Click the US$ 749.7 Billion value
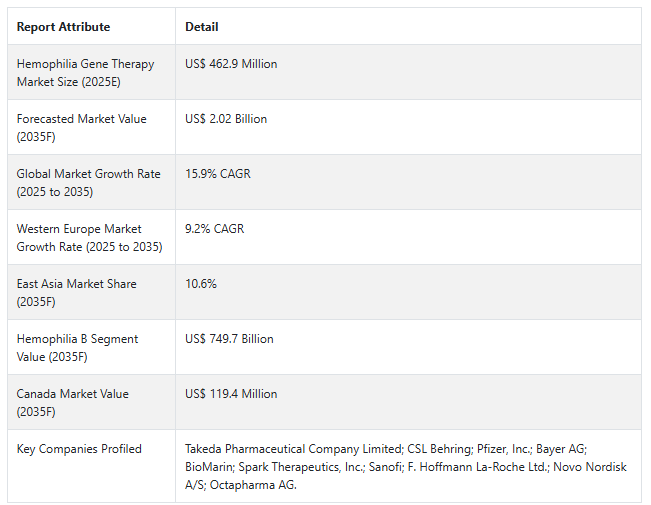This screenshot has height=505, width=651. click(x=229, y=339)
